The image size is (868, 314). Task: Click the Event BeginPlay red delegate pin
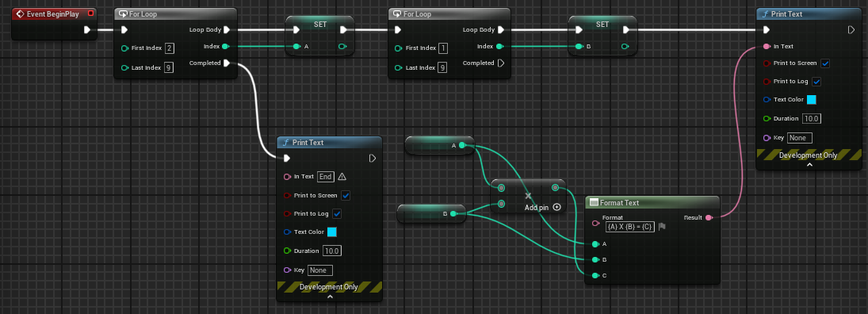tap(91, 13)
